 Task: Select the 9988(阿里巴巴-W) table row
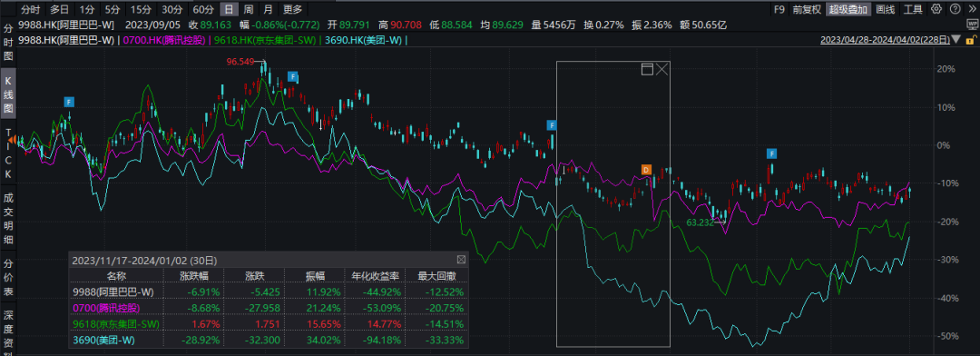(x=268, y=292)
